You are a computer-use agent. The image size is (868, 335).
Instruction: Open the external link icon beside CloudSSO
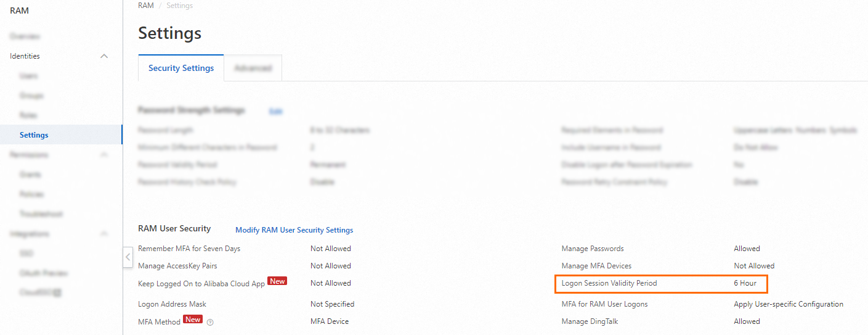[57, 293]
